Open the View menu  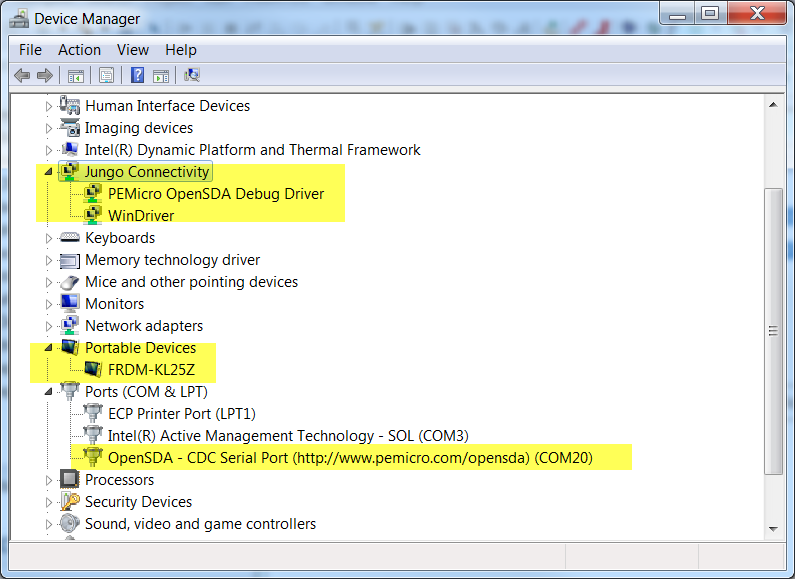[x=133, y=50]
